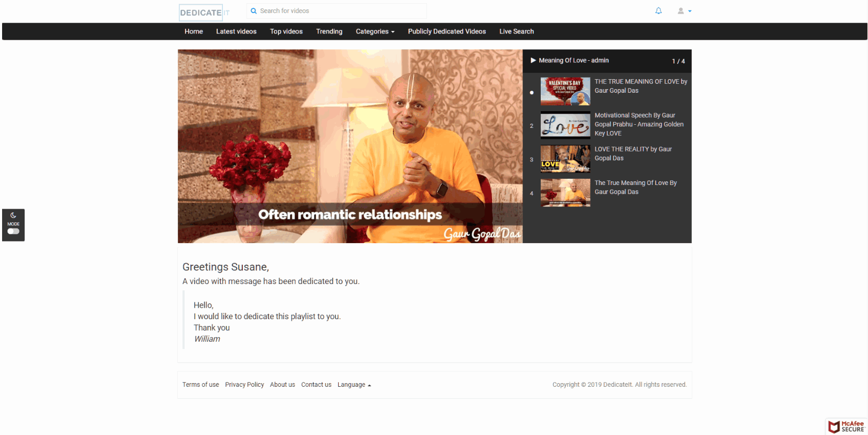Click the copyright 2019 DedicateIt text

click(619, 385)
